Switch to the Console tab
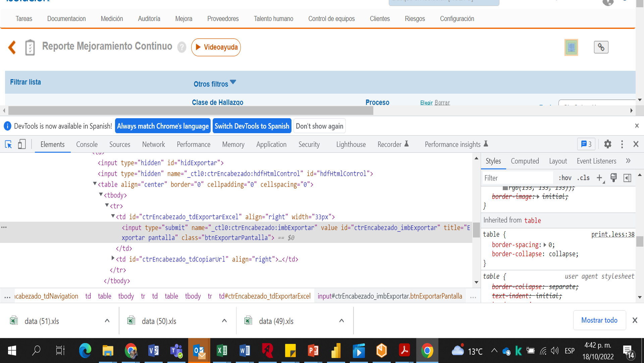The height and width of the screenshot is (363, 644). 87,144
